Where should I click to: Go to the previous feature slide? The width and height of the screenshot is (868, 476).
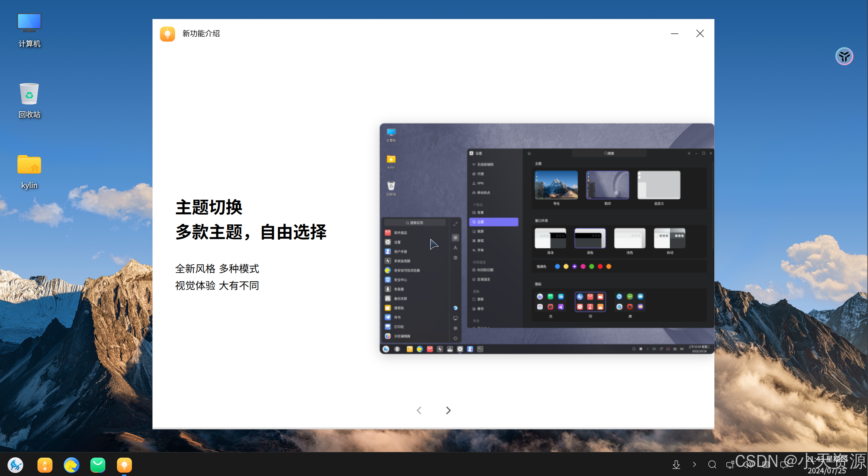[419, 410]
